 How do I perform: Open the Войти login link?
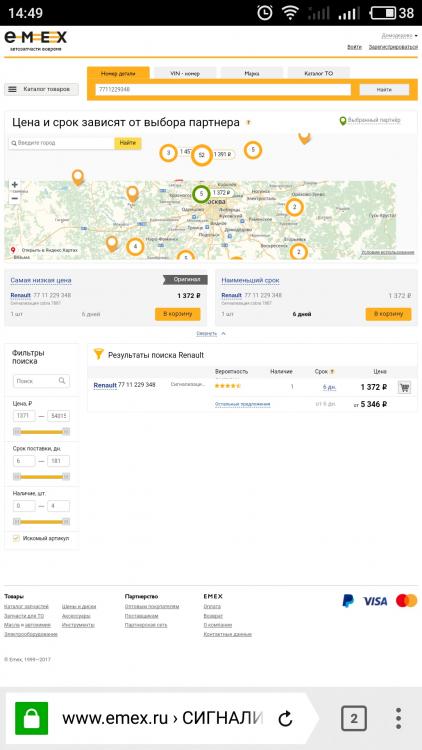(355, 47)
